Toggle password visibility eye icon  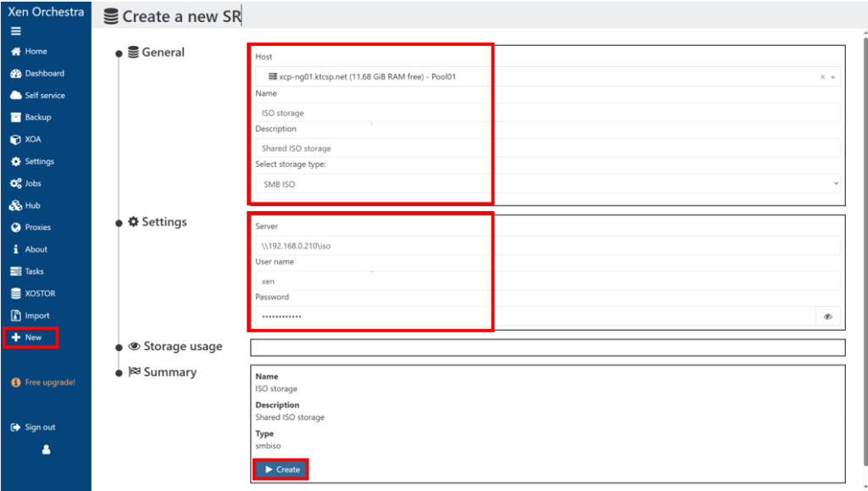coord(828,316)
